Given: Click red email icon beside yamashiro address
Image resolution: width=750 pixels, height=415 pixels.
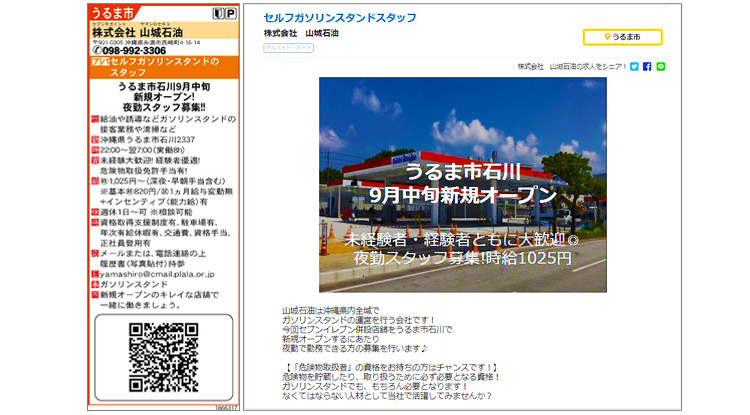Looking at the screenshot, I should (x=95, y=274).
